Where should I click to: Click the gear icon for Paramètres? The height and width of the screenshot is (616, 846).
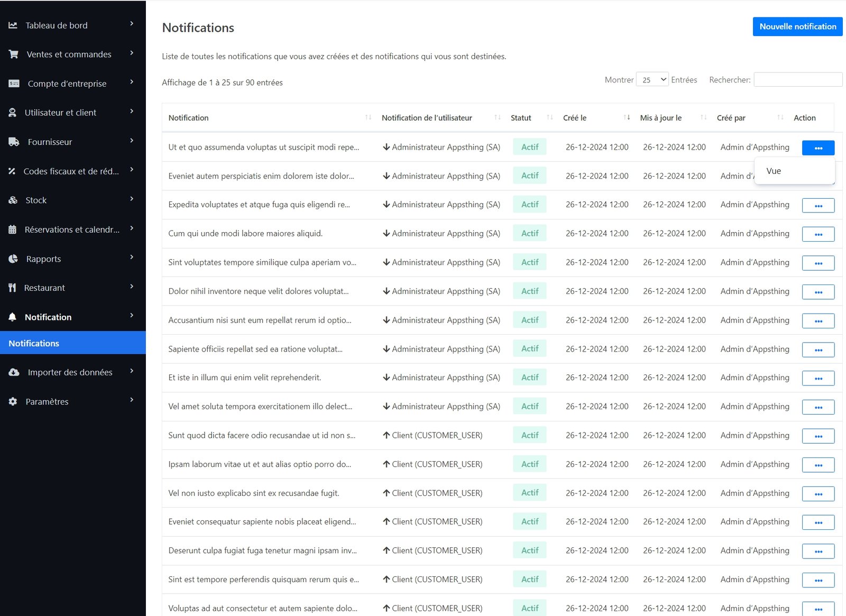click(13, 401)
